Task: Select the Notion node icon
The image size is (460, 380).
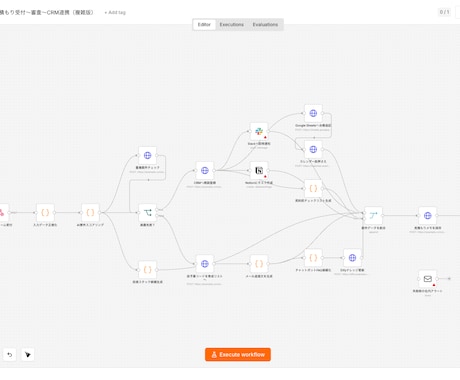Action: pyautogui.click(x=259, y=171)
